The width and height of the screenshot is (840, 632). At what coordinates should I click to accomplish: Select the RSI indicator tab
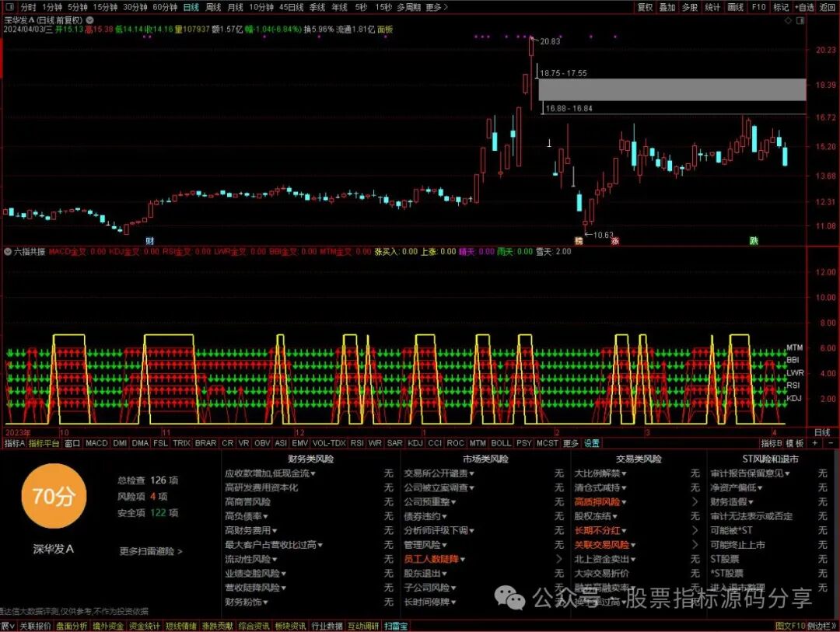tap(357, 443)
